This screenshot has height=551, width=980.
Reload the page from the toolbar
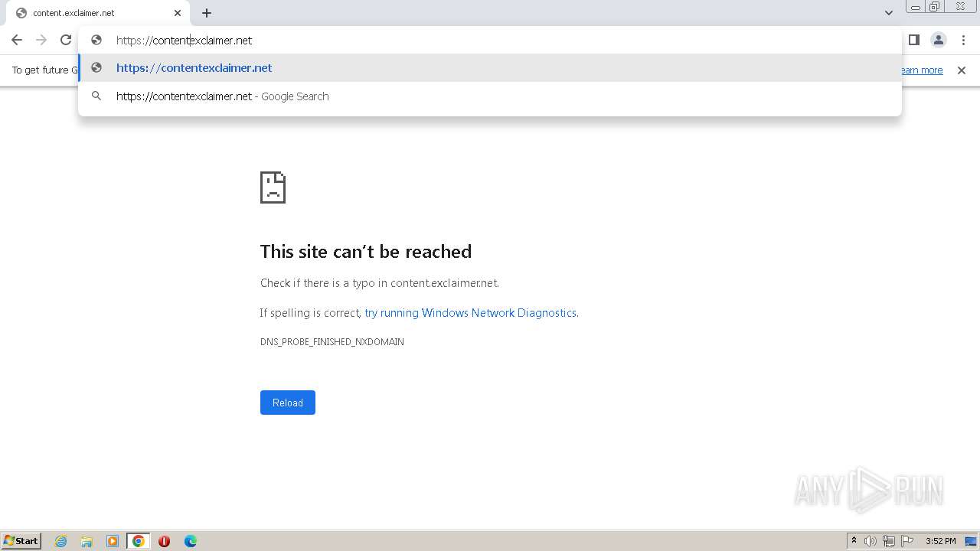point(66,40)
